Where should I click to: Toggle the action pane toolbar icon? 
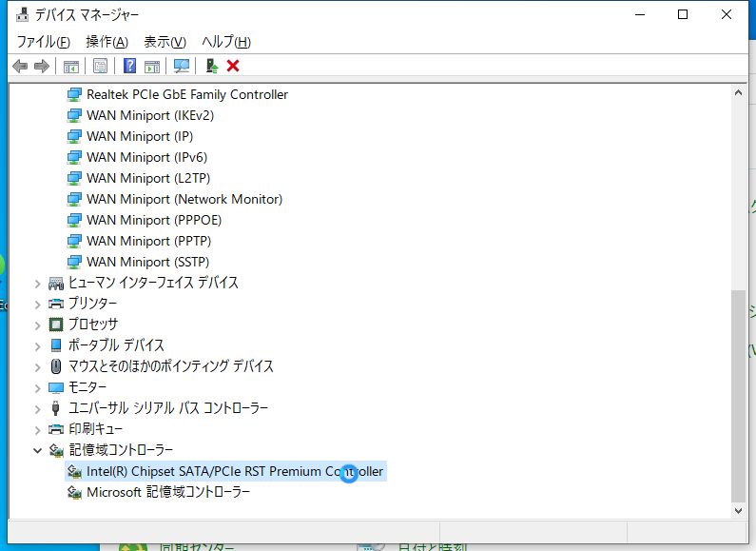coord(152,66)
